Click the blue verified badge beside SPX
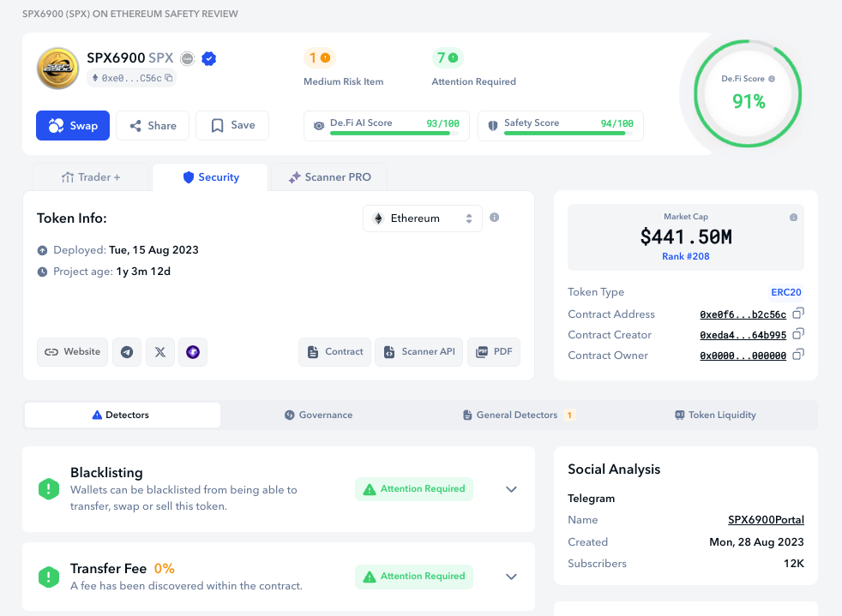This screenshot has height=616, width=842. 209,58
